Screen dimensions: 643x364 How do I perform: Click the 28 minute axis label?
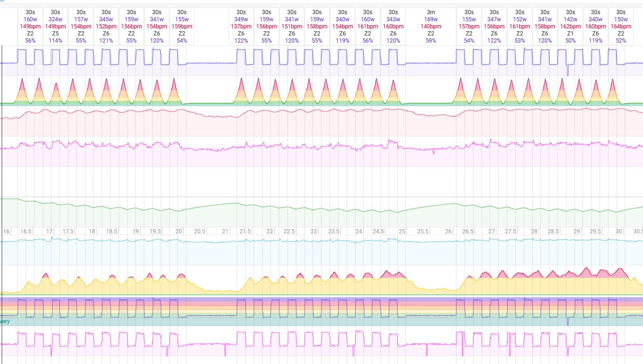534,231
